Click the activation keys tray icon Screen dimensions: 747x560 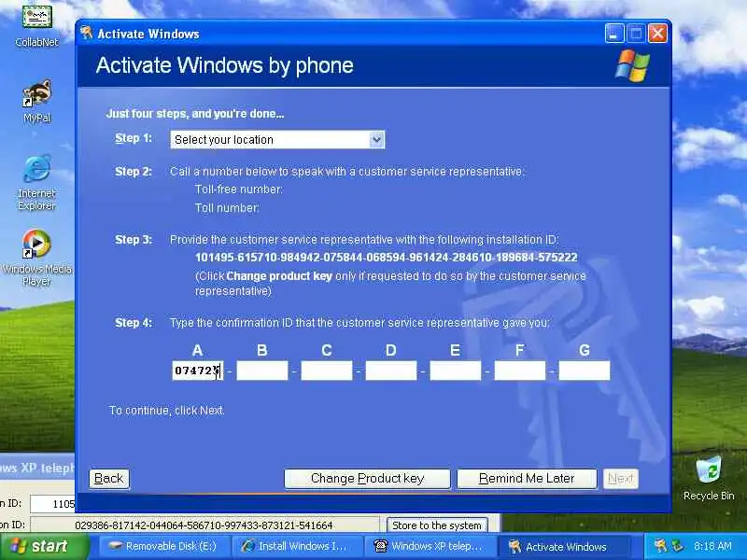tap(660, 546)
